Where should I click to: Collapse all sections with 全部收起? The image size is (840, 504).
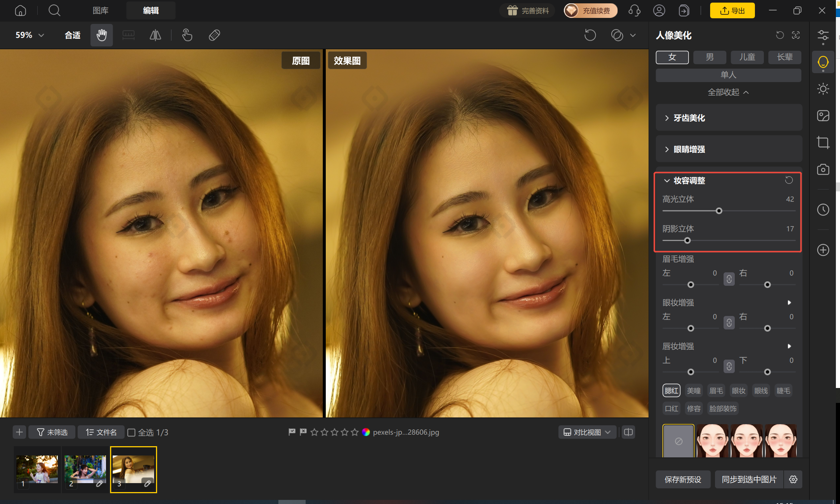(x=728, y=92)
